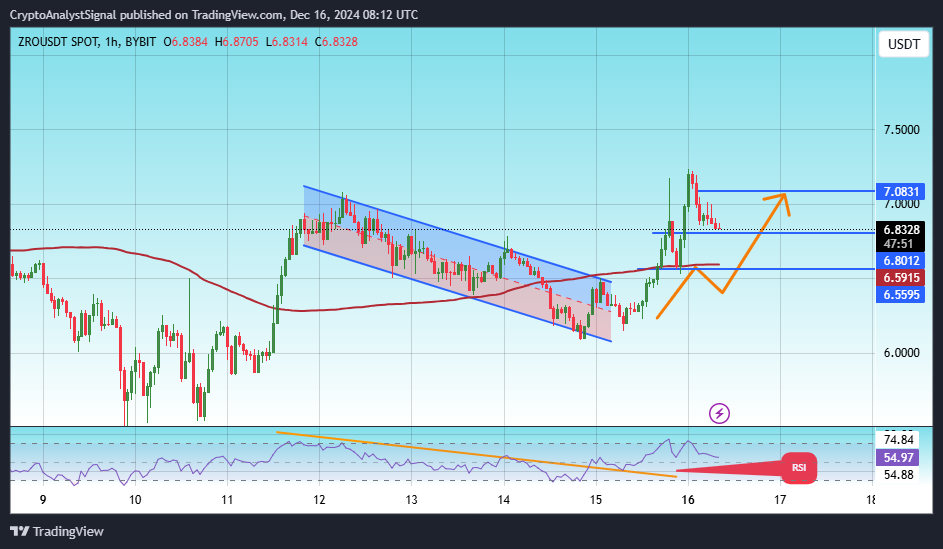Click the 6.5595 blue price label
943x549 pixels.
pyautogui.click(x=900, y=295)
